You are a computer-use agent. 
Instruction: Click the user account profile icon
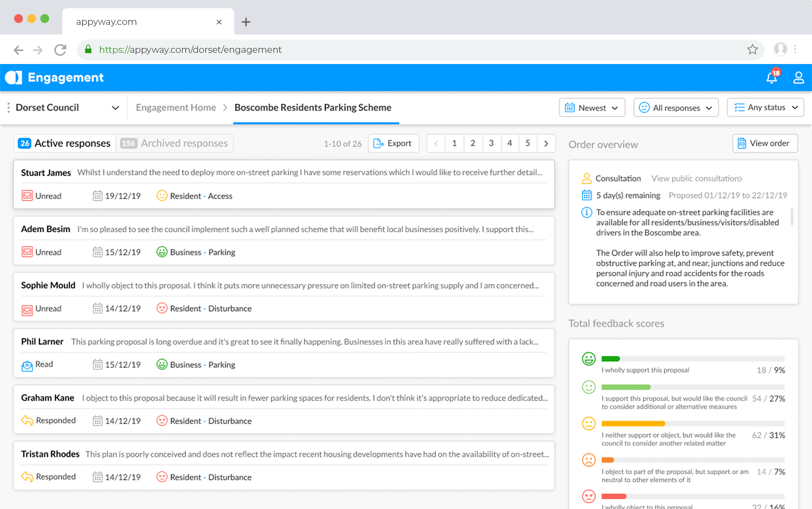pos(798,77)
